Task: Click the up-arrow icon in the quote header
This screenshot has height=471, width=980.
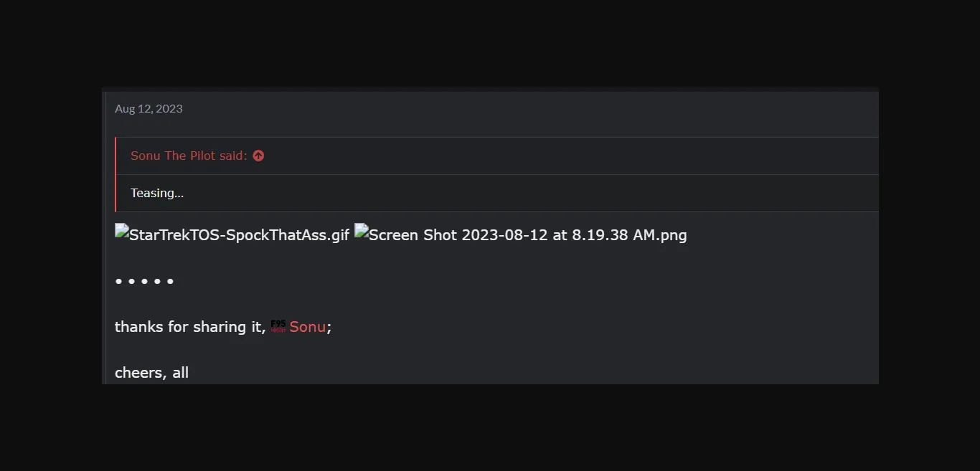Action: [x=258, y=156]
